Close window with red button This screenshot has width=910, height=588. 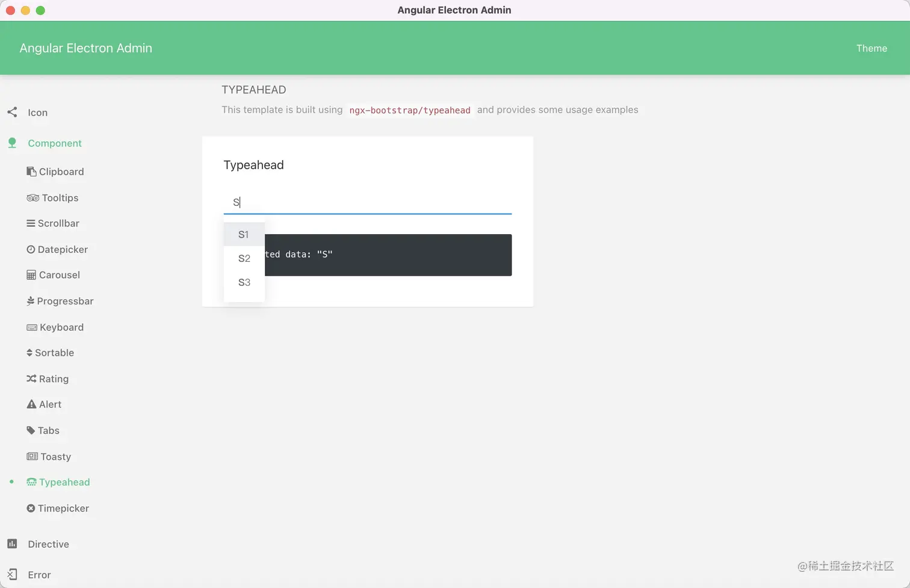[x=10, y=10]
